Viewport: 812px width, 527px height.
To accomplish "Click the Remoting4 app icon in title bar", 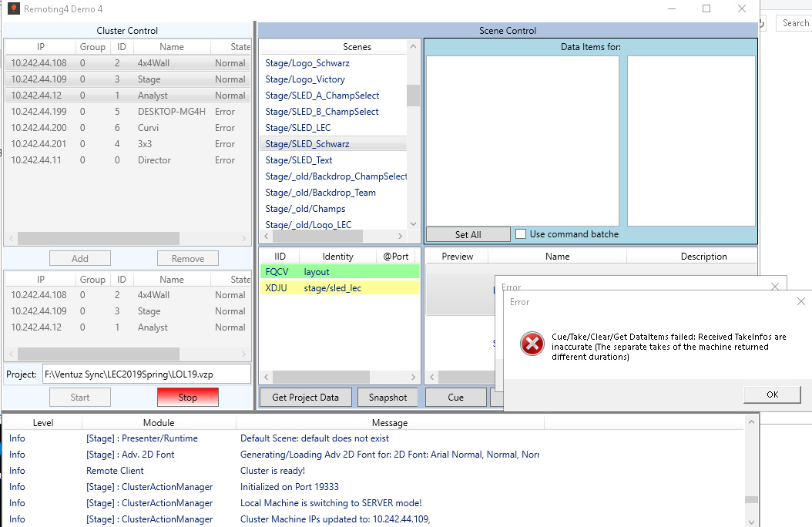I will pyautogui.click(x=13, y=8).
